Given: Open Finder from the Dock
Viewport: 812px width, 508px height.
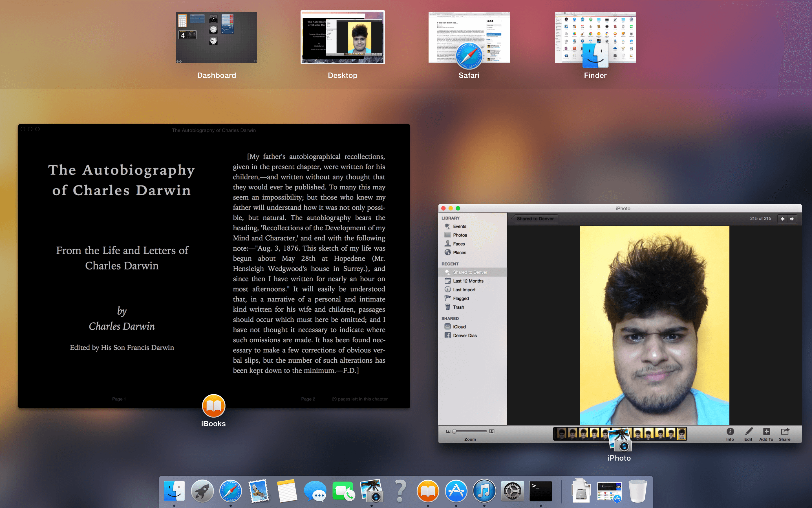Looking at the screenshot, I should click(x=174, y=491).
